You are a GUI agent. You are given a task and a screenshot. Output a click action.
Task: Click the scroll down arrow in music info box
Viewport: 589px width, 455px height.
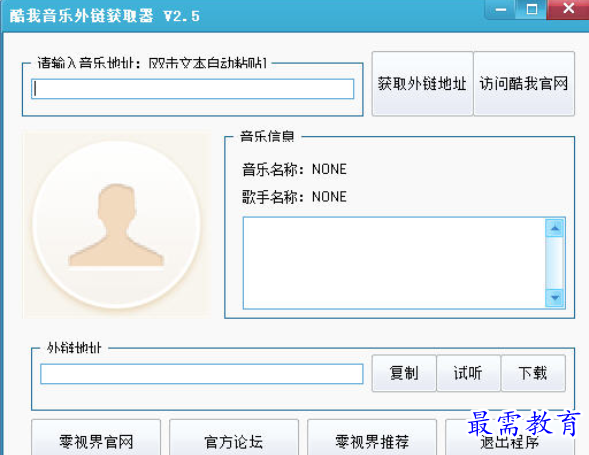click(x=555, y=298)
